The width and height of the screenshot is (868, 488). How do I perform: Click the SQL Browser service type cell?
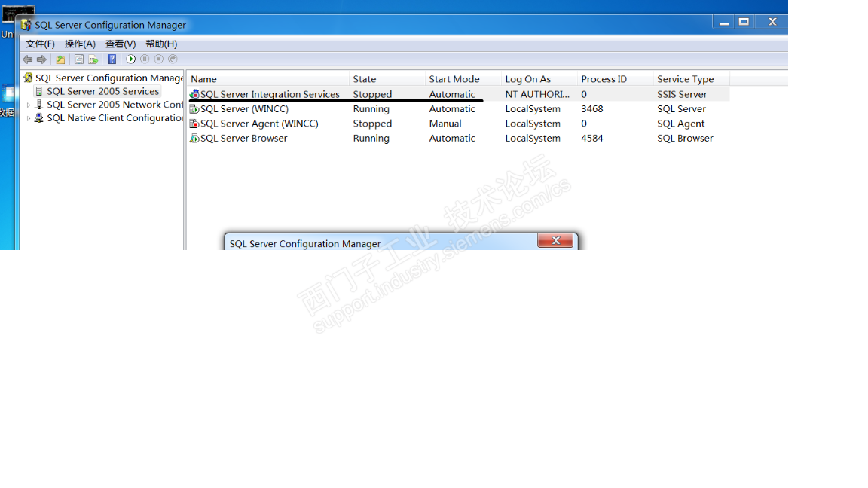pyautogui.click(x=685, y=139)
